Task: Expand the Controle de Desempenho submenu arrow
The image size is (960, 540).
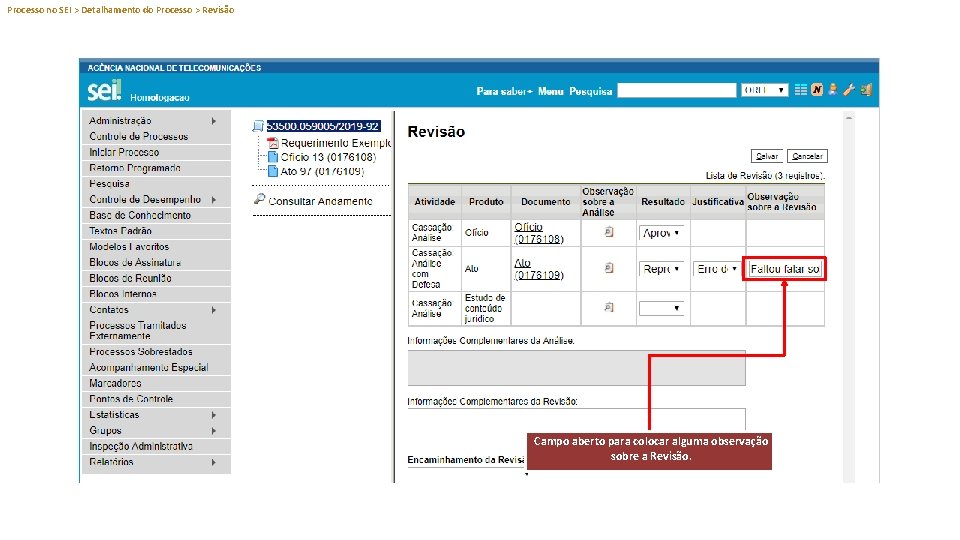Action: coord(214,200)
